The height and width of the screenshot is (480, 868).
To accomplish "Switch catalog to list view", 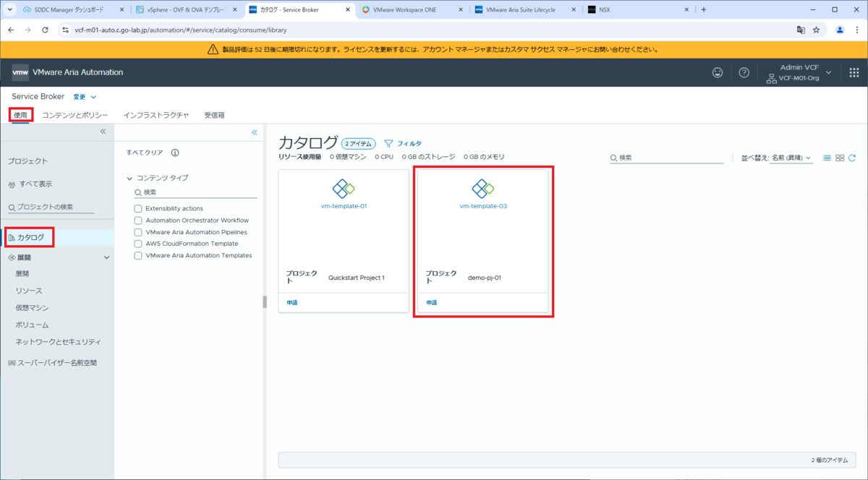I will [x=827, y=158].
